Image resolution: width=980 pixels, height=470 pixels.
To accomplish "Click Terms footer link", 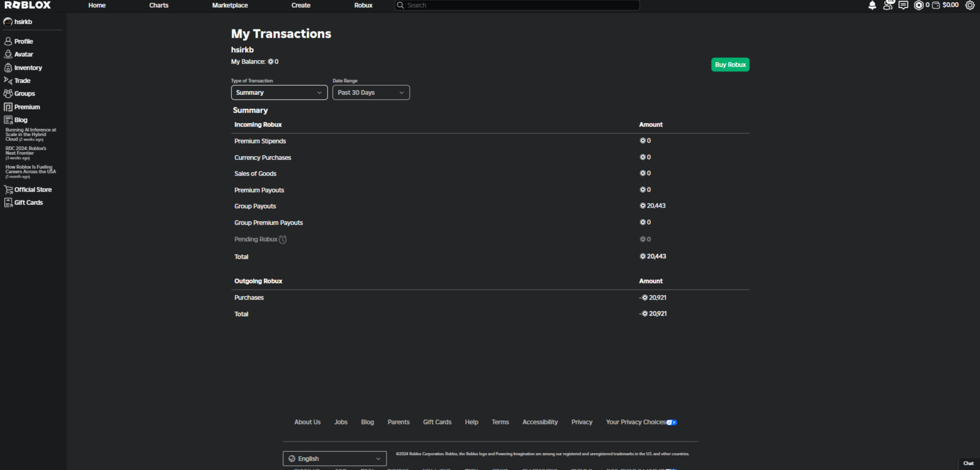I will (500, 422).
